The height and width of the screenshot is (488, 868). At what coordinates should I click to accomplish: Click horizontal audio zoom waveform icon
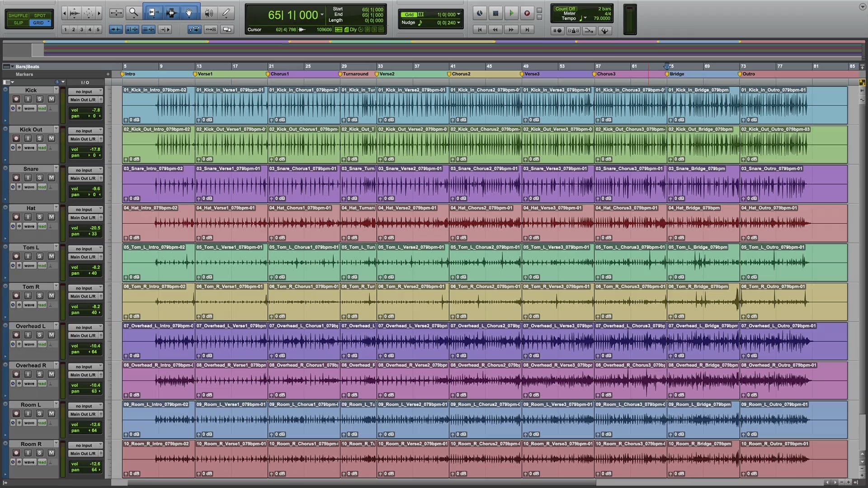point(75,13)
